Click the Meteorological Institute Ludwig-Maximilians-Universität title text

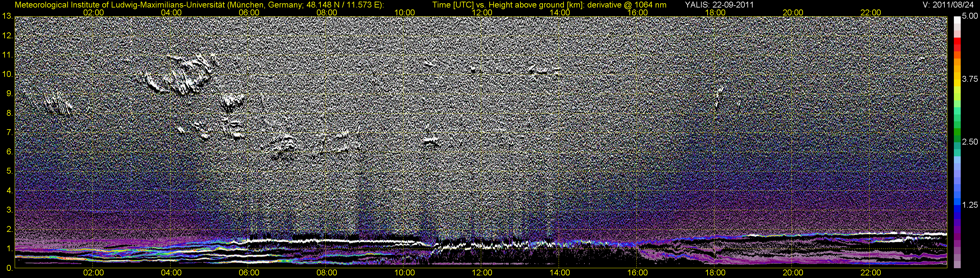pos(199,5)
